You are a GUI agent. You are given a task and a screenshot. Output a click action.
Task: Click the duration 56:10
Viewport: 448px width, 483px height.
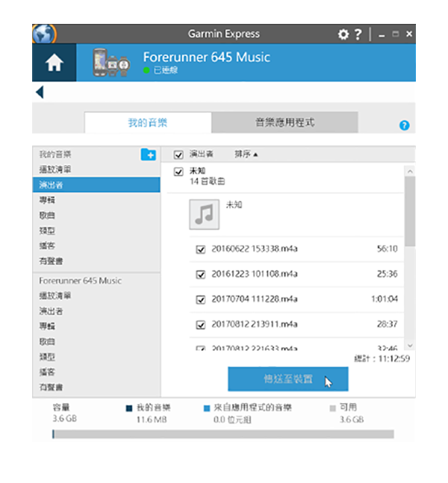tap(388, 249)
